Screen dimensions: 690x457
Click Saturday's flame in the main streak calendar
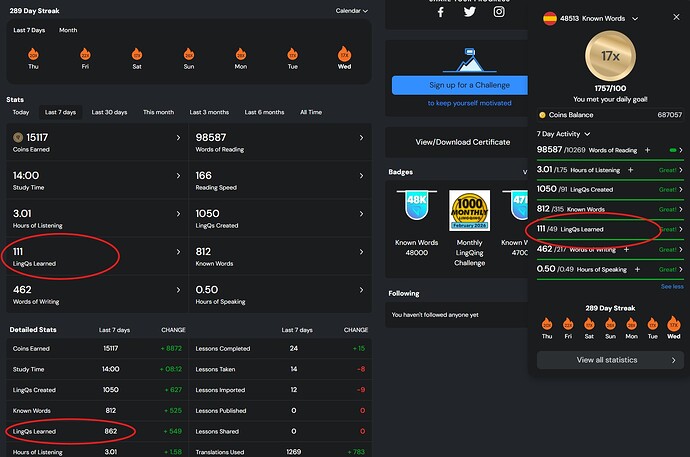pos(137,54)
